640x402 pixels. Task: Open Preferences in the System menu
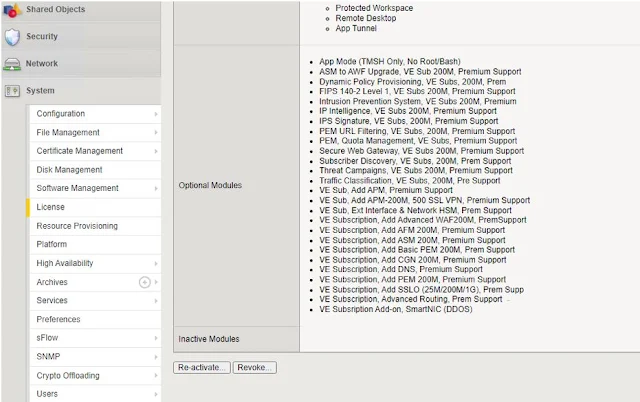click(x=58, y=320)
